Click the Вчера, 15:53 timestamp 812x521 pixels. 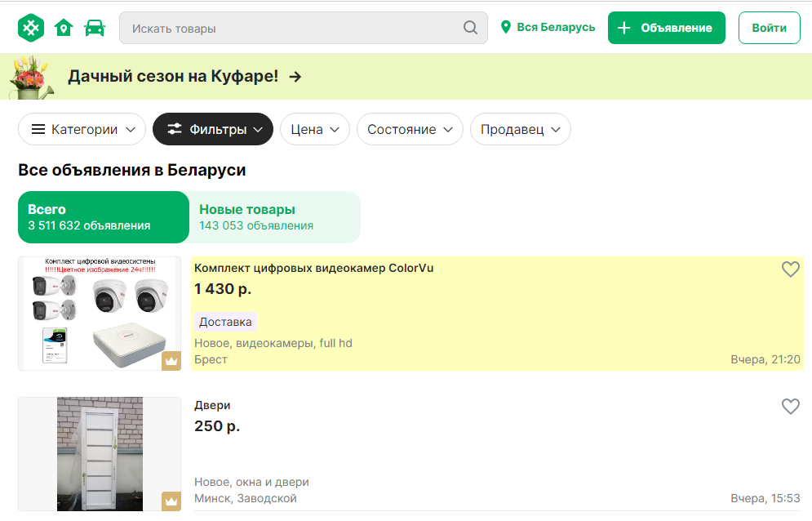coord(765,498)
